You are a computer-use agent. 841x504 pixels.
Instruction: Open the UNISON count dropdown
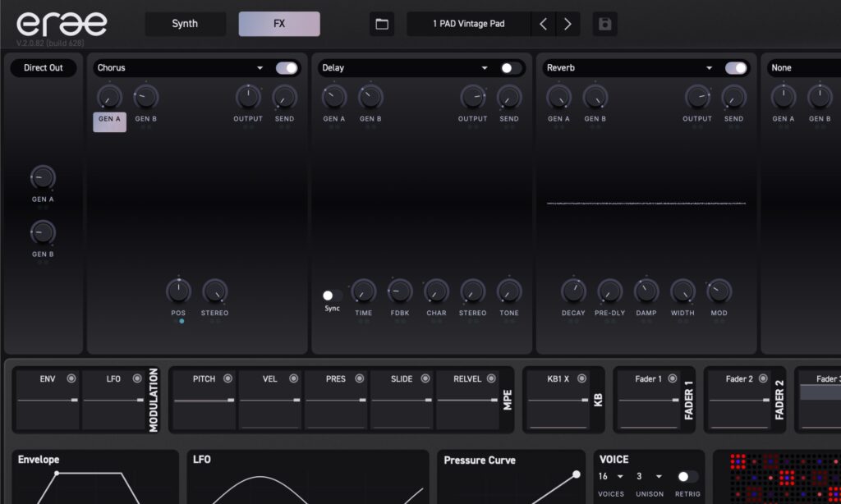pyautogui.click(x=649, y=476)
